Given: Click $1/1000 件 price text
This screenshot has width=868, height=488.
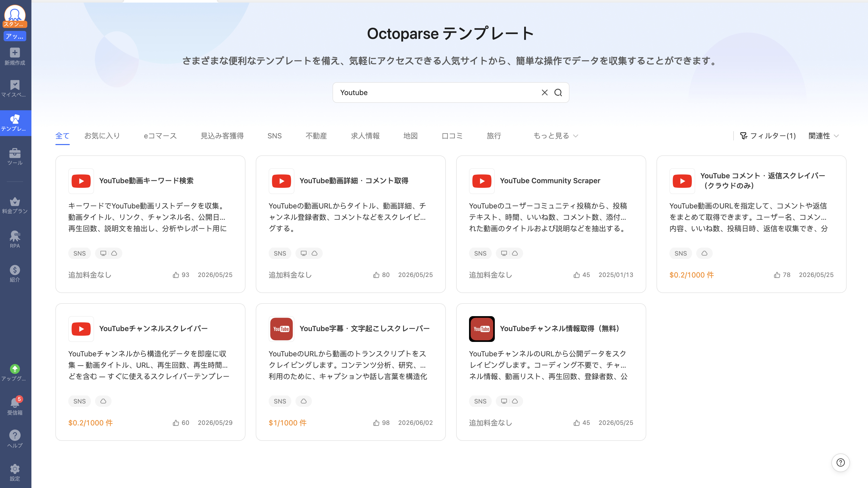Looking at the screenshot, I should coord(287,423).
